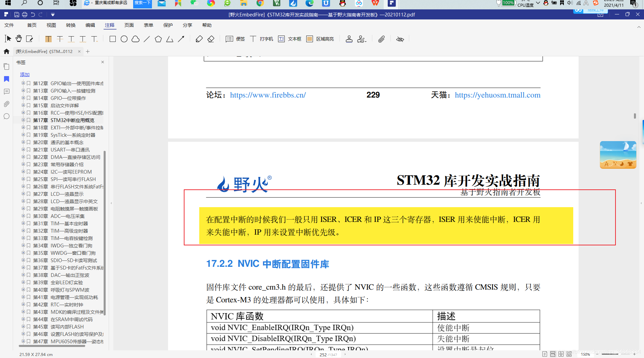This screenshot has height=358, width=644.
Task: Select the arrow selection tool
Action: pyautogui.click(x=8, y=39)
